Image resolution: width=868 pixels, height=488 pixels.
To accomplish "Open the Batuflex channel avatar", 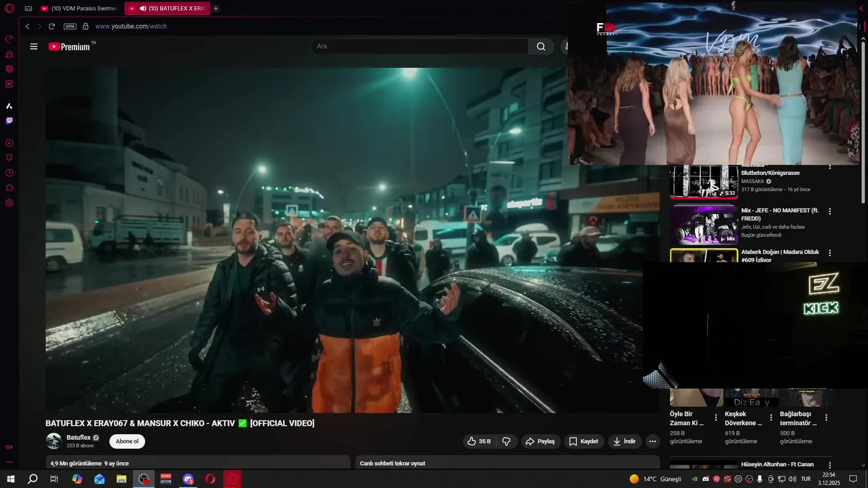I will [x=54, y=441].
